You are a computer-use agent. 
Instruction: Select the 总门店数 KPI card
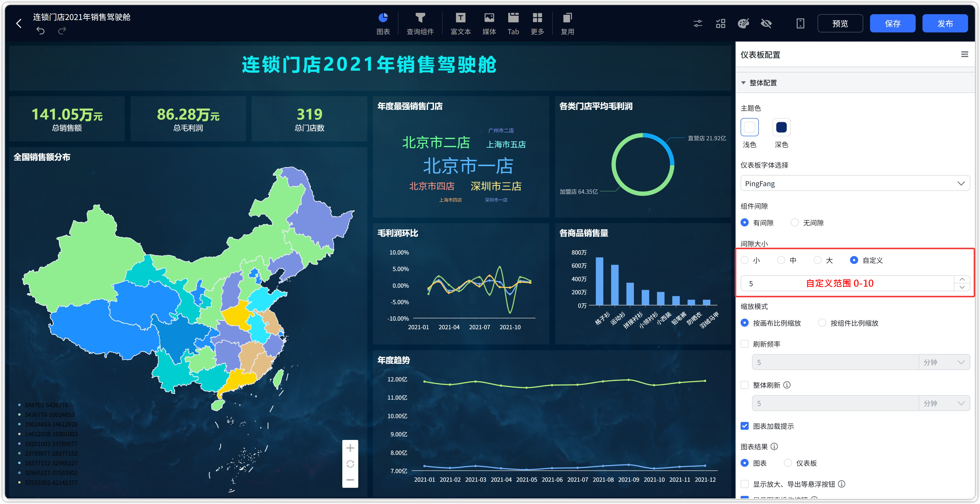pyautogui.click(x=309, y=119)
